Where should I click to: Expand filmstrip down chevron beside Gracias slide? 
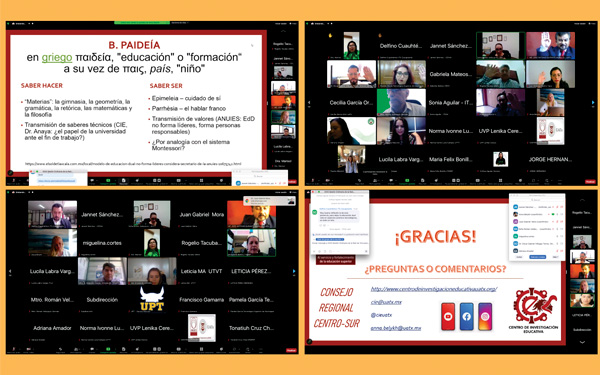point(582,342)
